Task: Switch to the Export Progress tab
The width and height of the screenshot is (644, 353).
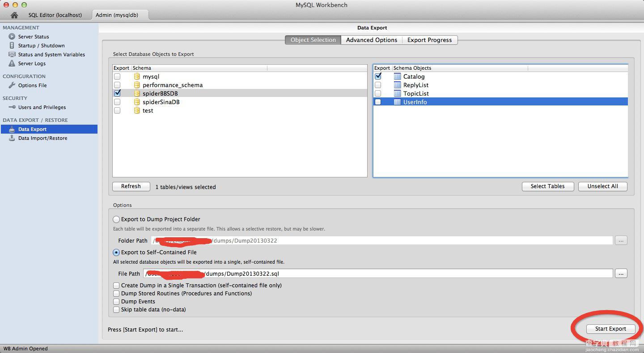Action: click(430, 40)
